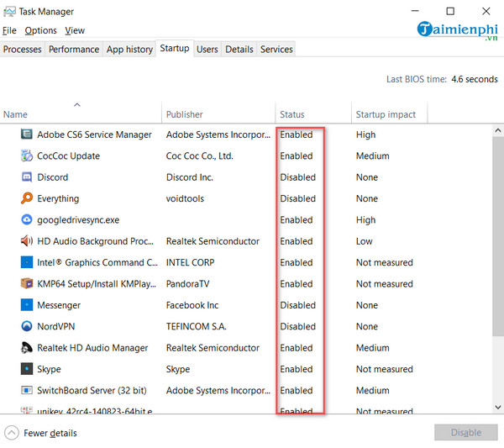Click the Low startup impact value
This screenshot has width=504, height=448.
pos(365,241)
